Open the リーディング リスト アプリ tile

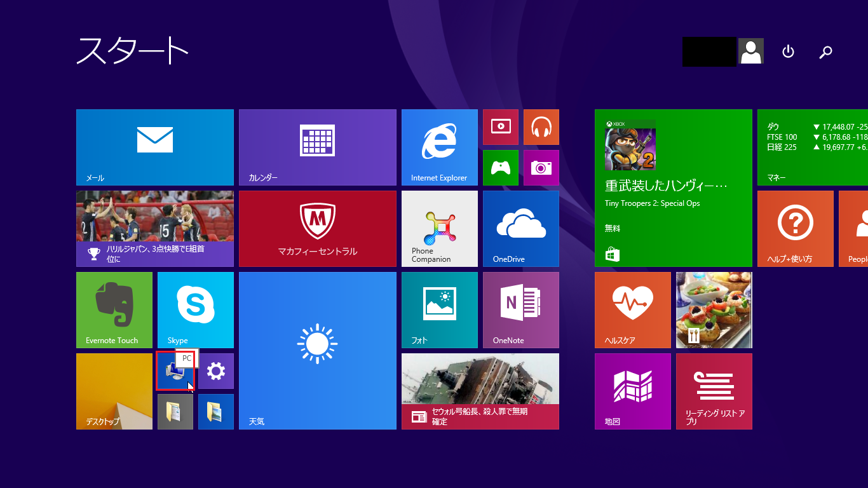(x=714, y=391)
